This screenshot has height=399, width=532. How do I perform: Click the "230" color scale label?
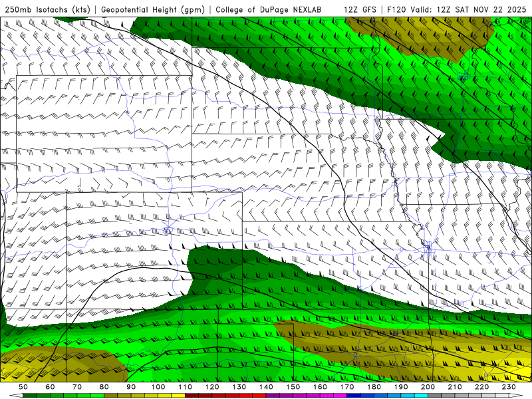click(509, 387)
